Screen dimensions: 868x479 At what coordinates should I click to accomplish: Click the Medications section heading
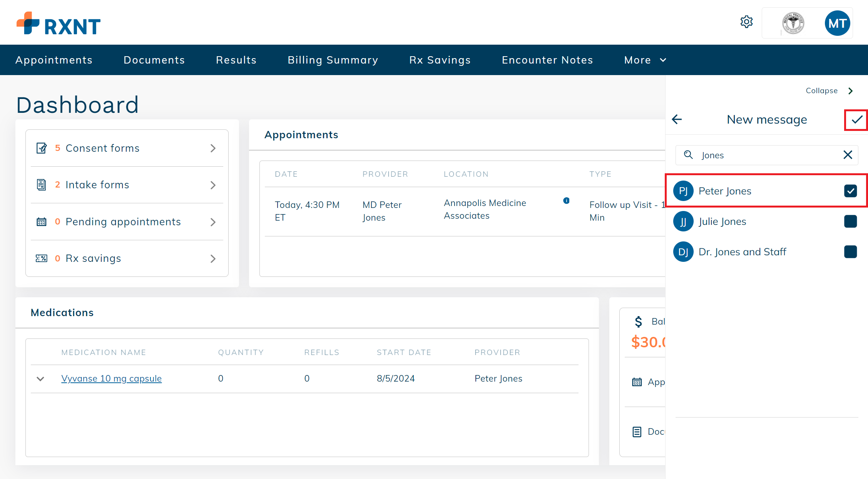(x=62, y=313)
